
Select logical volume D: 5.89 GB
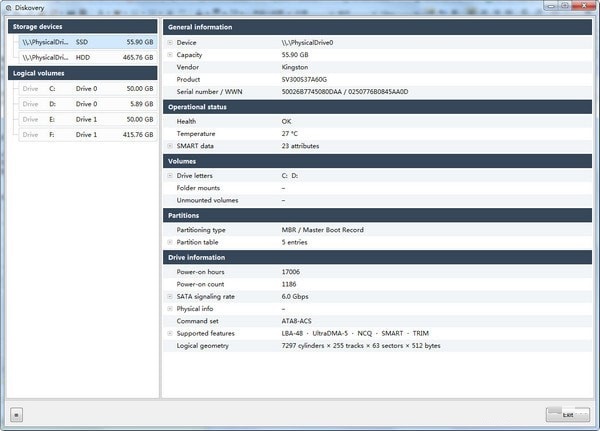(x=88, y=104)
